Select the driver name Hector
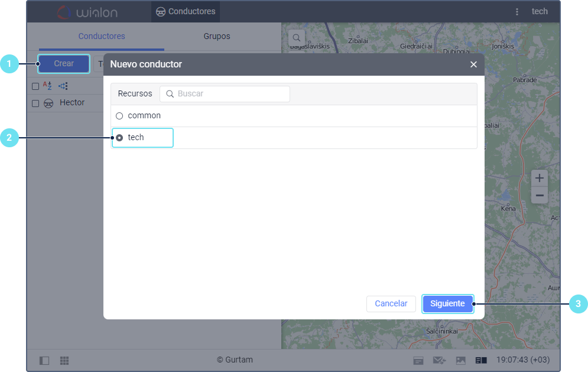 (72, 102)
